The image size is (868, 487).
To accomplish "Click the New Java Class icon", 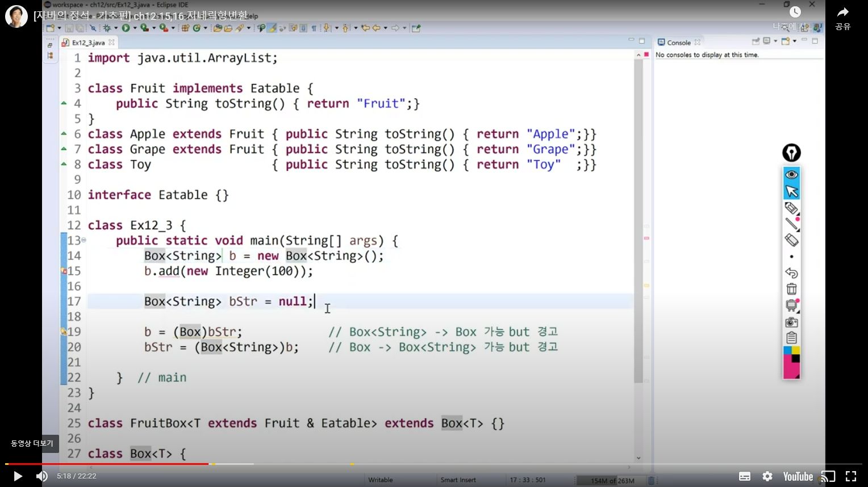I will [197, 28].
